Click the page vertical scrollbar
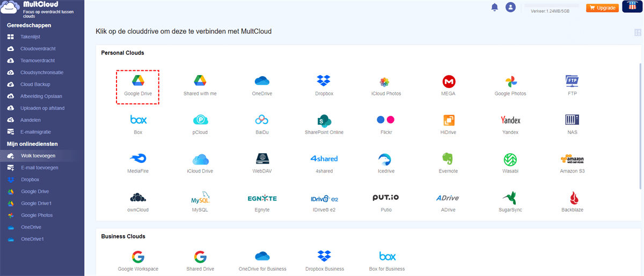Screen dimensions: 644x276 pos(640,126)
